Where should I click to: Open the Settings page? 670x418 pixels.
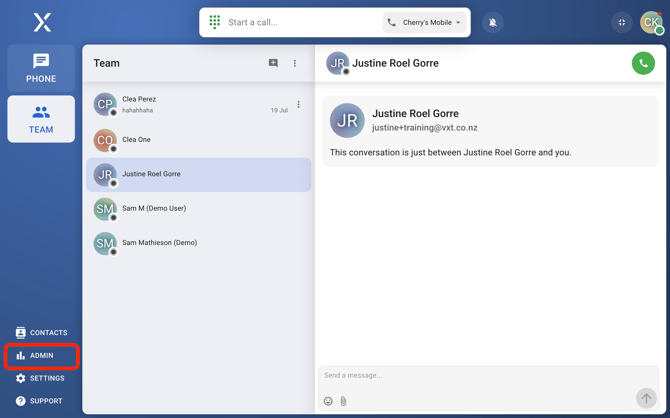pyautogui.click(x=41, y=378)
